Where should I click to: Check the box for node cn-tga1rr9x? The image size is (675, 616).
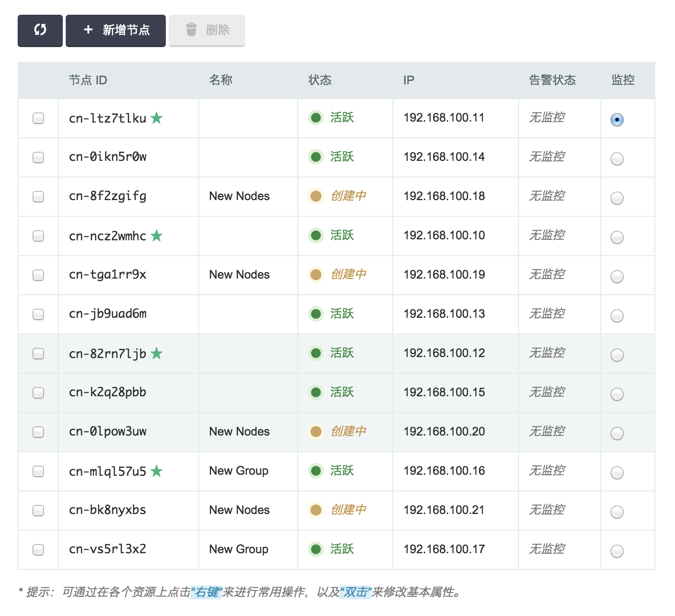tap(38, 275)
